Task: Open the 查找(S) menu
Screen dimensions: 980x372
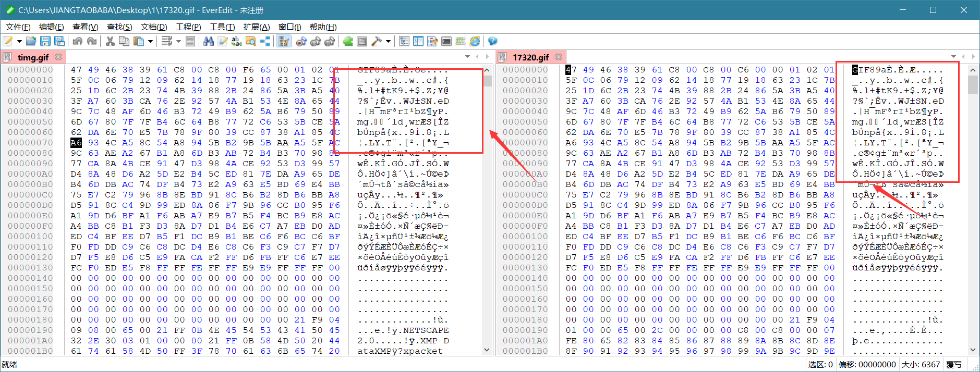Action: point(119,27)
